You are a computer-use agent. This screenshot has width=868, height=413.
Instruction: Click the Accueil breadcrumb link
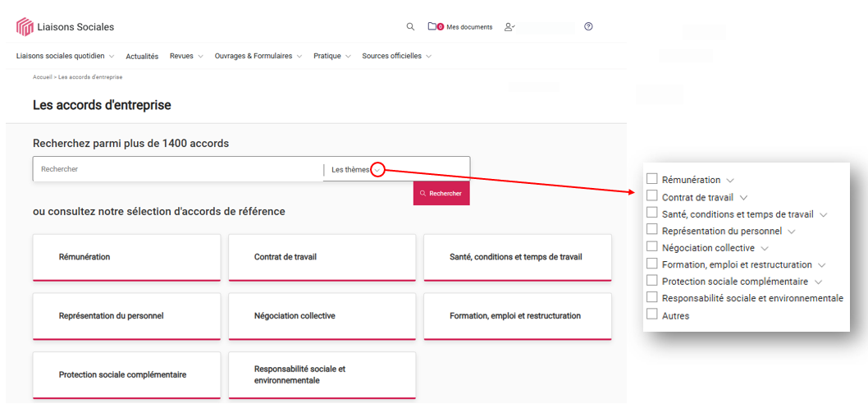point(42,77)
